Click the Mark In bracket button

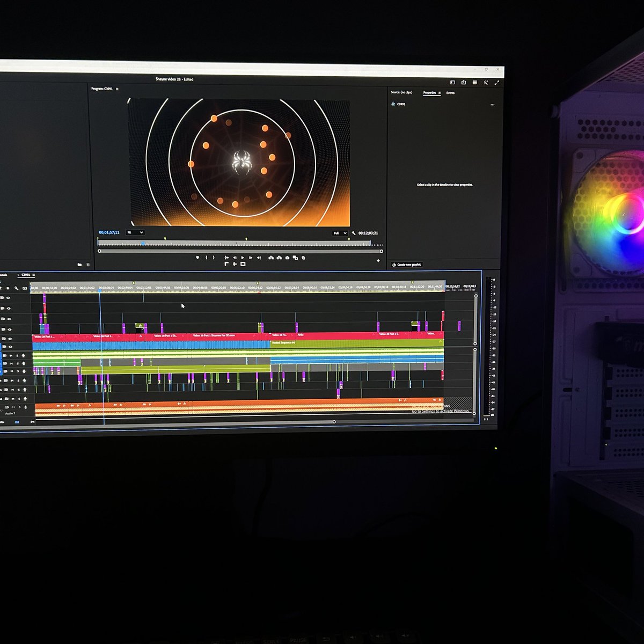tap(206, 258)
